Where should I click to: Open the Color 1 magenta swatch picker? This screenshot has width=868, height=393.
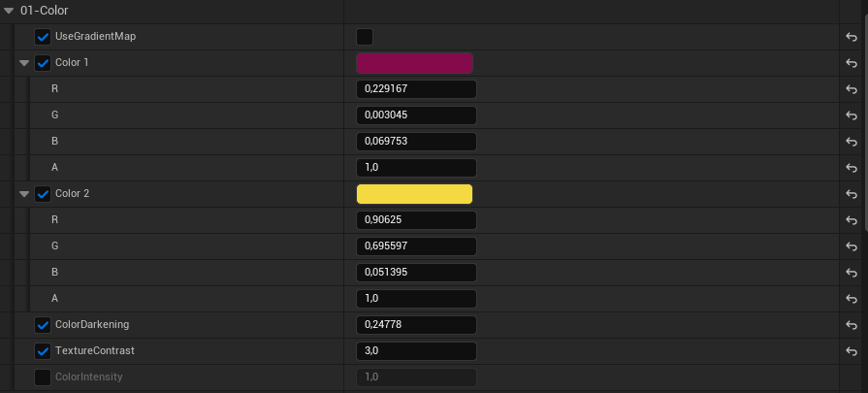tap(415, 63)
